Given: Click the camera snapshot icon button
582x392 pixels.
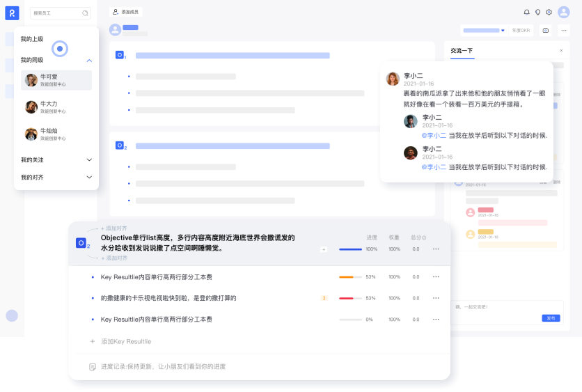Looking at the screenshot, I should [545, 31].
